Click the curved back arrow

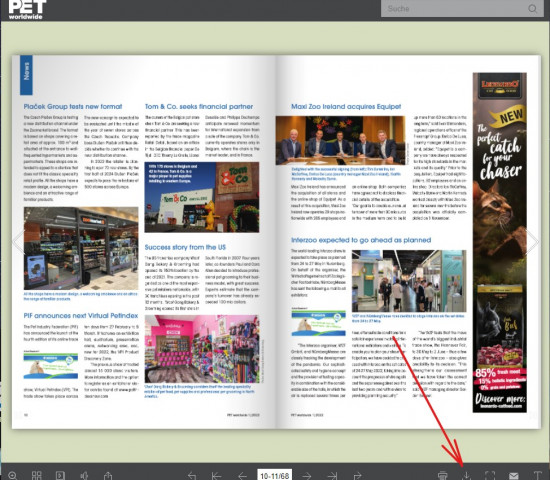pyautogui.click(x=192, y=476)
